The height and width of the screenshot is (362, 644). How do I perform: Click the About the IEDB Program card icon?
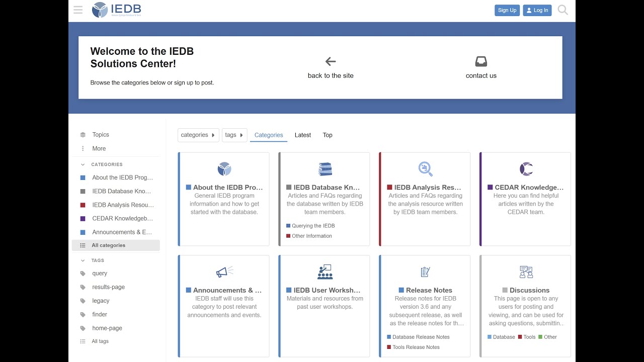[x=224, y=169]
